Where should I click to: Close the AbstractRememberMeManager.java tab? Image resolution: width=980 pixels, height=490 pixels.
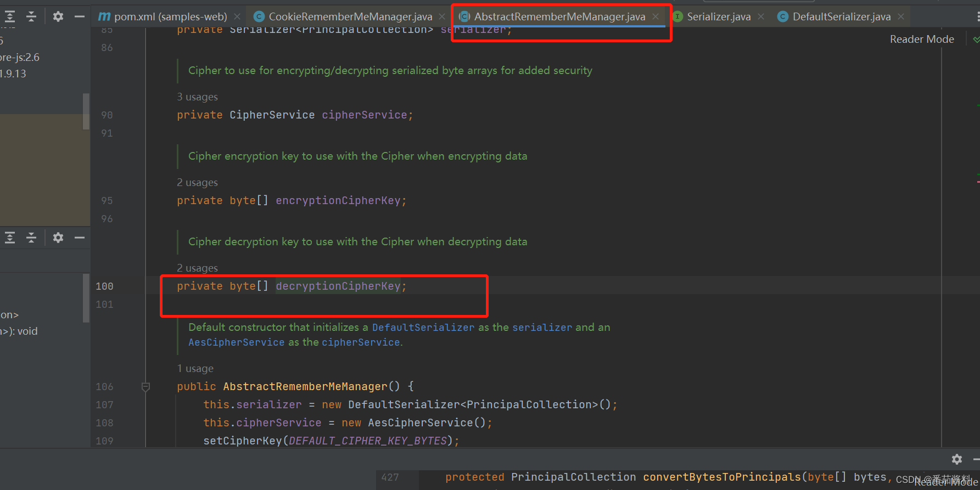pos(656,17)
